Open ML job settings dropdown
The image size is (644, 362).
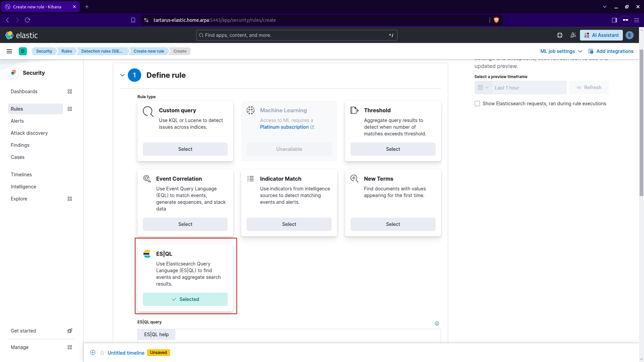click(561, 51)
